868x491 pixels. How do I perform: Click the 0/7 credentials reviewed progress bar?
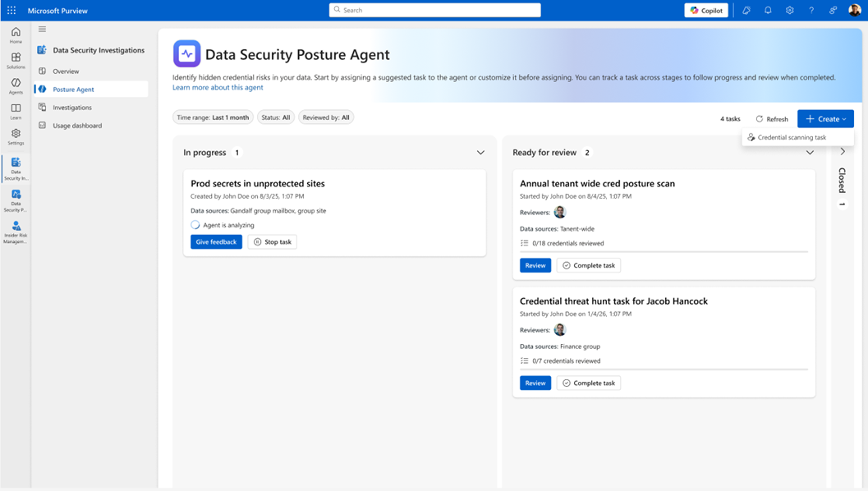[x=664, y=369]
